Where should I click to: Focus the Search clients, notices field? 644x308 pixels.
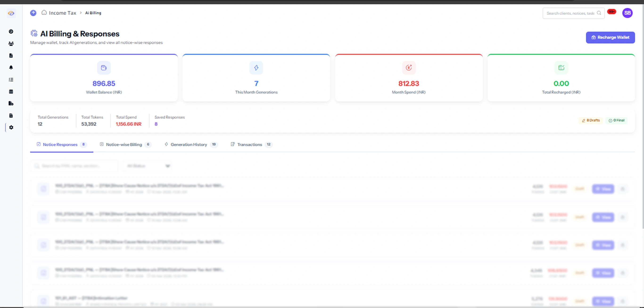pyautogui.click(x=570, y=13)
